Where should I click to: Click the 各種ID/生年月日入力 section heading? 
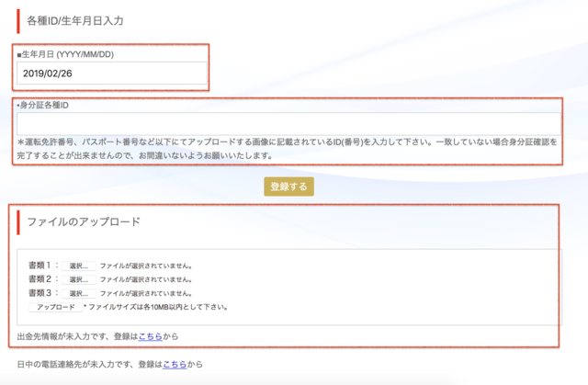click(x=74, y=19)
